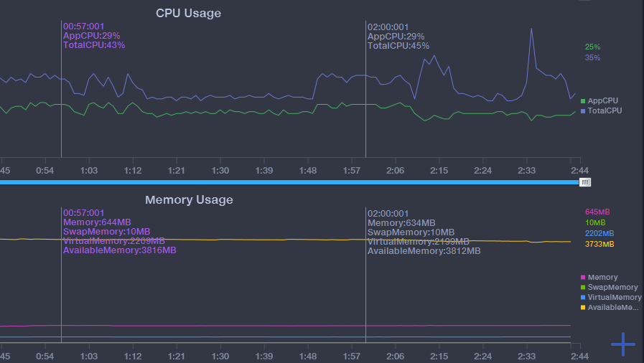644x363 pixels.
Task: Select the 02:00 marker line in CPU chart
Action: coord(365,108)
